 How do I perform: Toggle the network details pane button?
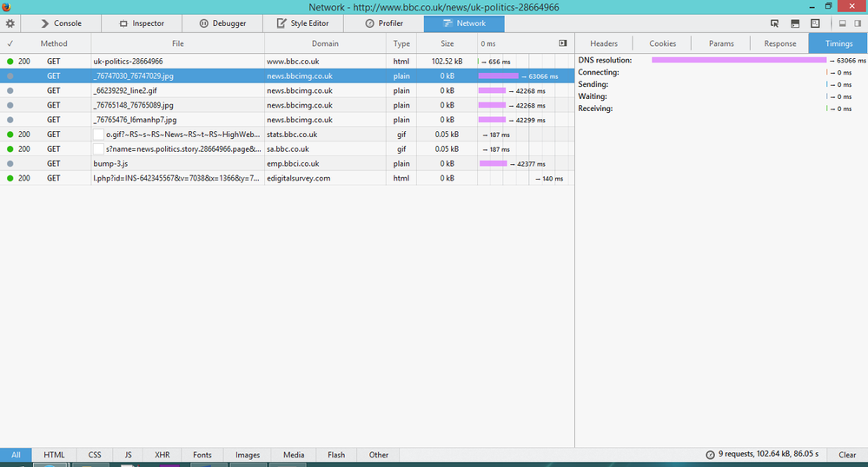point(563,43)
